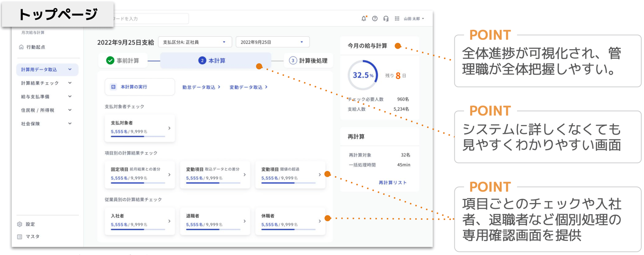
Task: Open the 変動項目 閾値の超過 card
Action: 290,175
